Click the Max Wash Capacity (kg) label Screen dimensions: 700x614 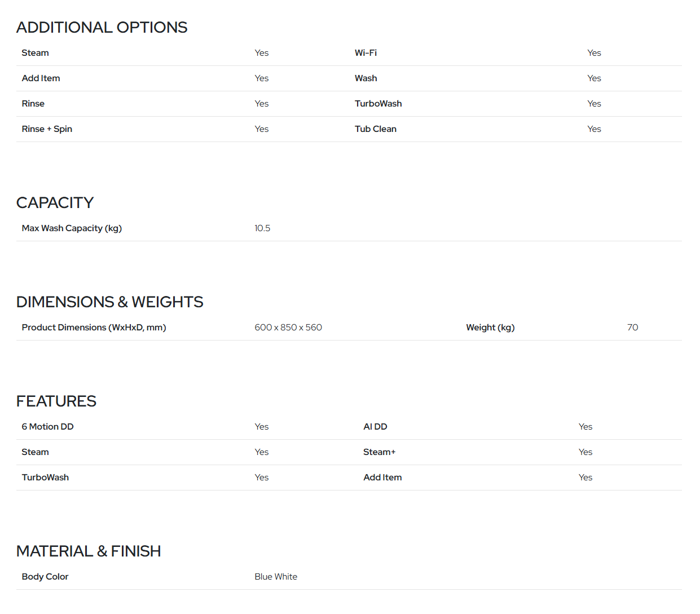point(72,228)
